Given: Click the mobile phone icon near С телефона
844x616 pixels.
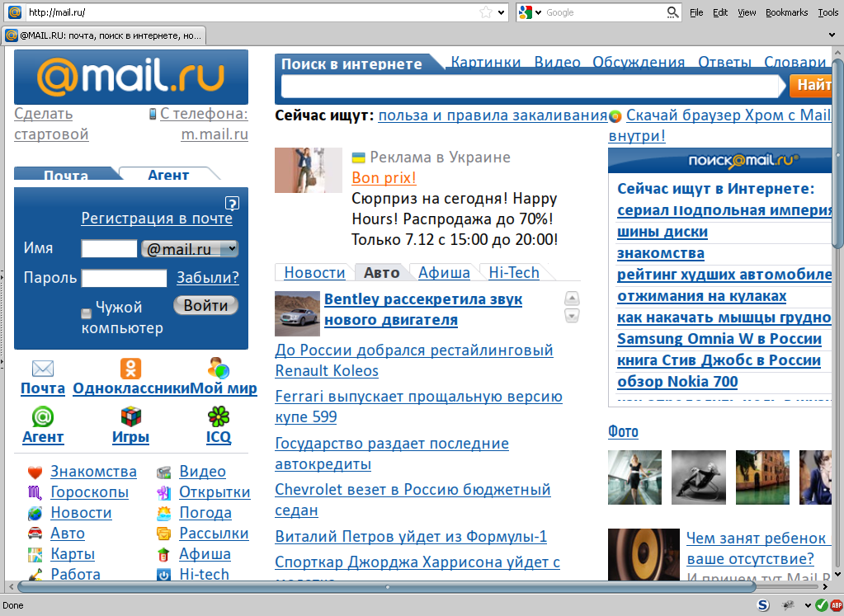Looking at the screenshot, I should click(x=153, y=114).
